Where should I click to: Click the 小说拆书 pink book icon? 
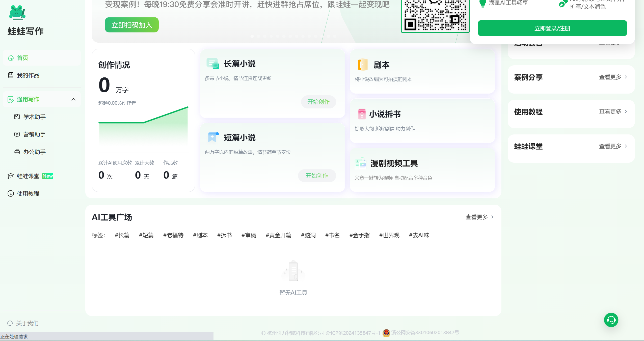362,114
